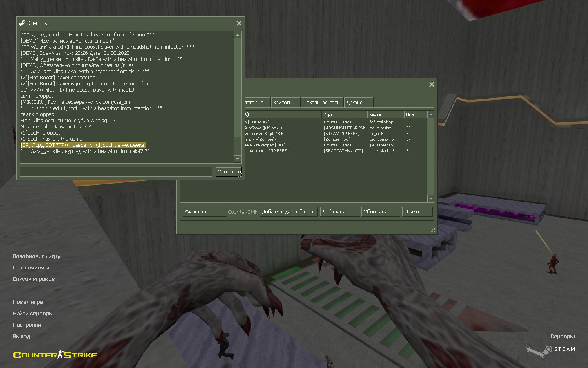Open the Друзья tab
The image size is (588, 368).
(x=359, y=103)
